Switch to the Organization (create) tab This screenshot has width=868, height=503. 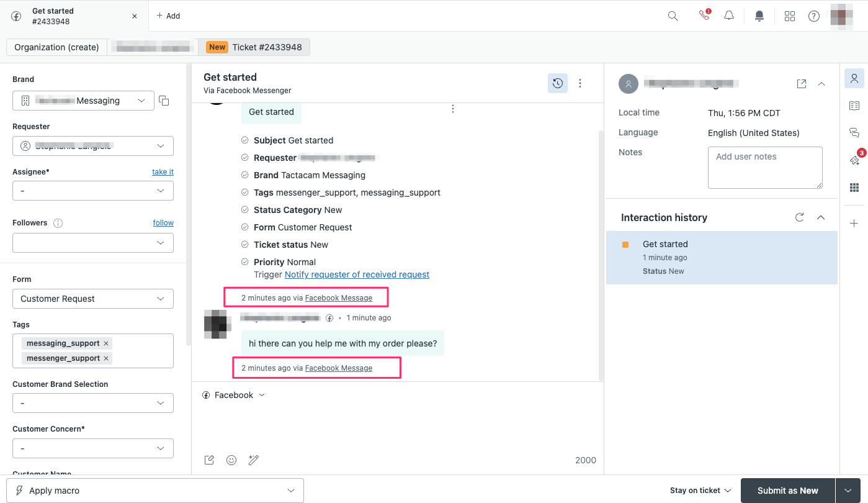click(x=56, y=47)
